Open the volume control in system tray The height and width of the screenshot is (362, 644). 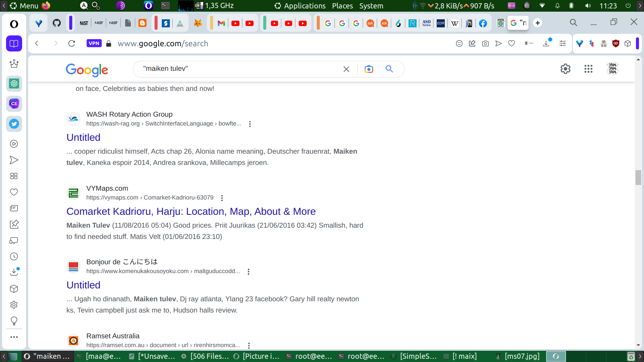click(x=588, y=6)
